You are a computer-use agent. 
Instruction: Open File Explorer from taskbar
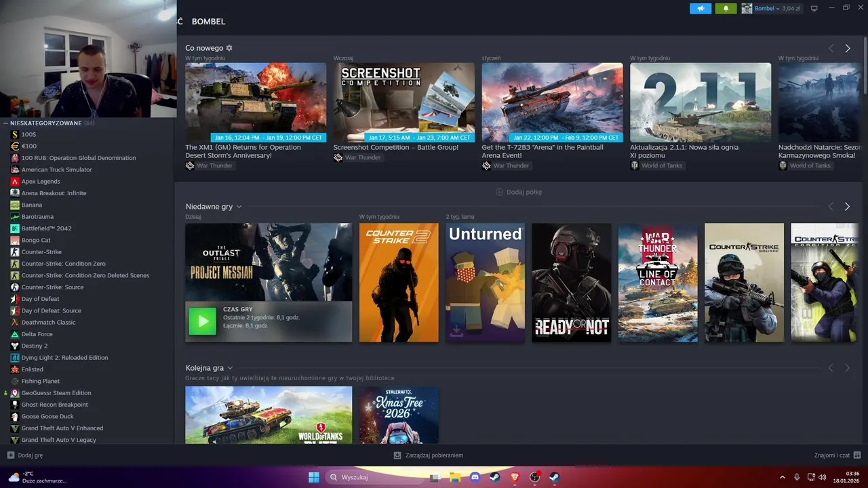pos(455,477)
